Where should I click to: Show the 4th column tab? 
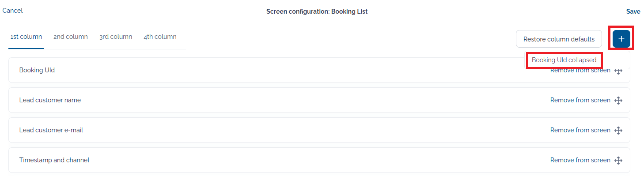coord(160,37)
